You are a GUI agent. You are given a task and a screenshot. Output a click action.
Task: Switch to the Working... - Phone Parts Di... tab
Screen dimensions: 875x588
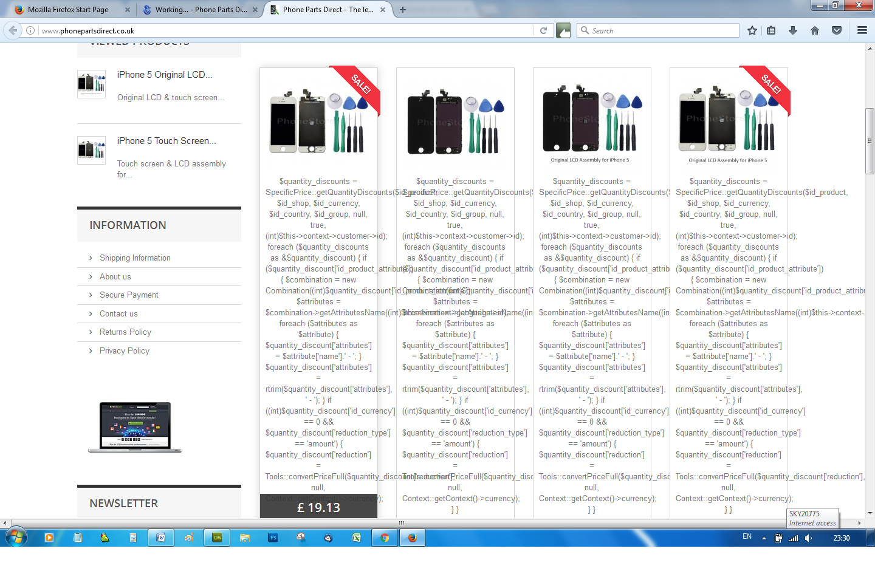tap(201, 10)
